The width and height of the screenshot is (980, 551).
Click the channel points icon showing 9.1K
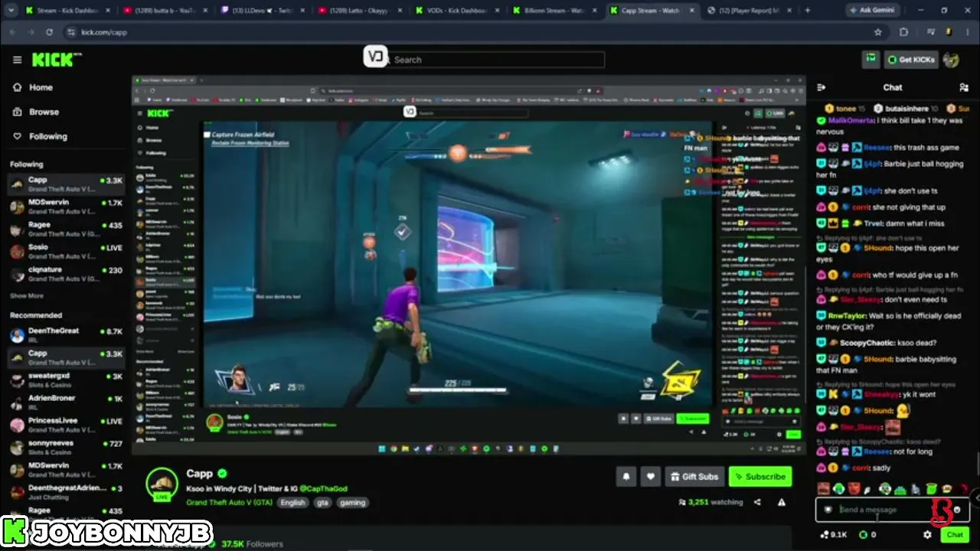pos(825,535)
